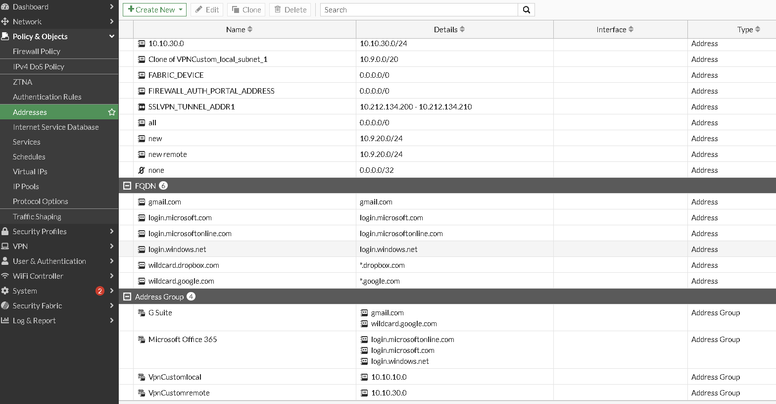Click the member icon beside 10.10.10.0 detail
776x404 pixels.
[364, 377]
